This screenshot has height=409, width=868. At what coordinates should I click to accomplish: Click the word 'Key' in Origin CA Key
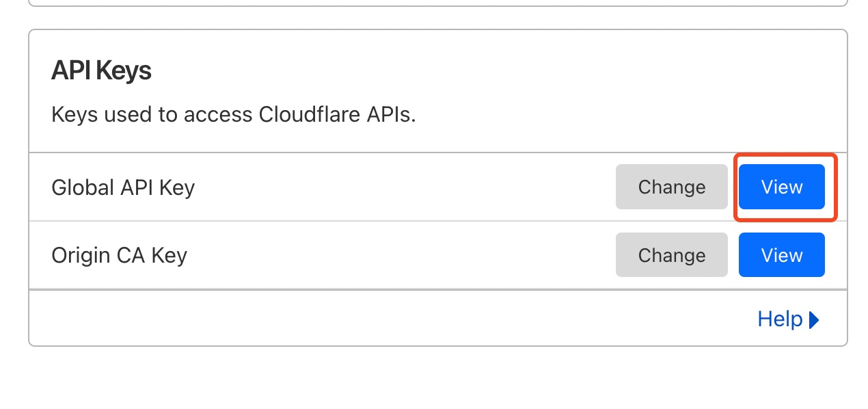169,256
